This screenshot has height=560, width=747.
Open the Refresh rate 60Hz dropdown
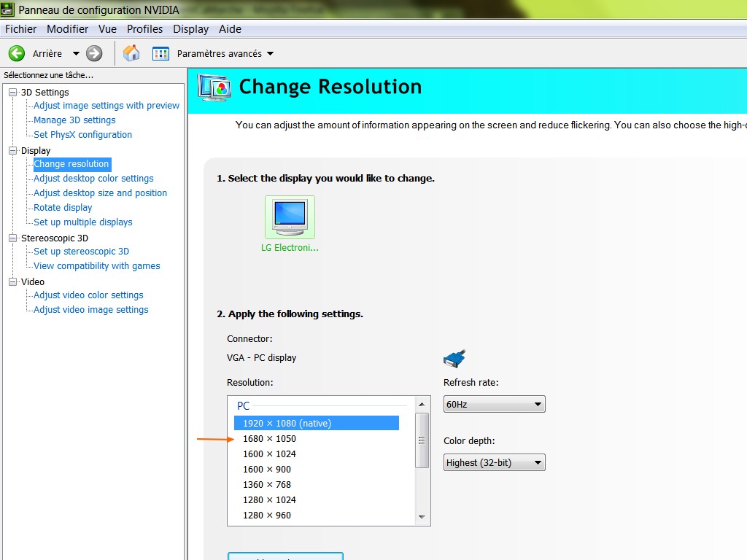tap(494, 404)
